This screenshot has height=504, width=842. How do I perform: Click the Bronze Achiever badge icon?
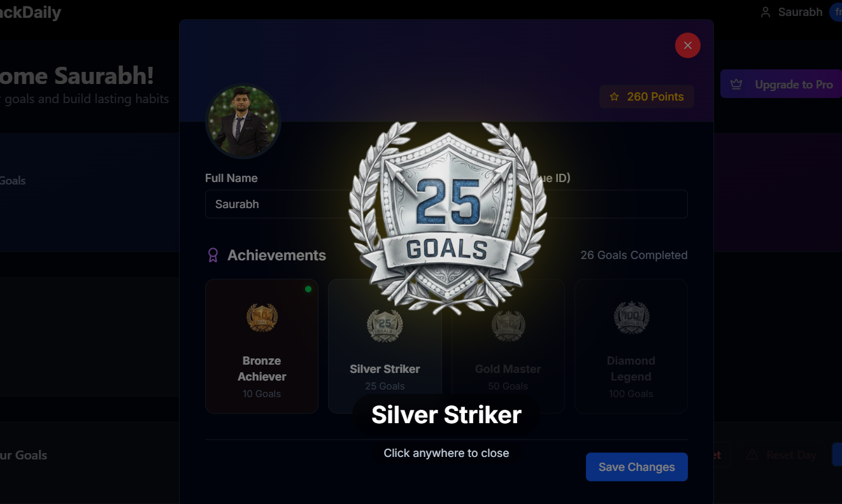(262, 318)
